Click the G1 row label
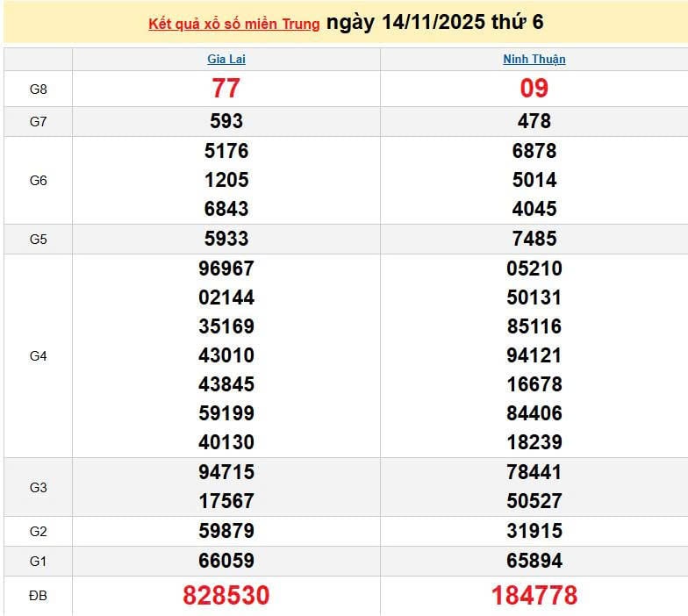 [38, 561]
